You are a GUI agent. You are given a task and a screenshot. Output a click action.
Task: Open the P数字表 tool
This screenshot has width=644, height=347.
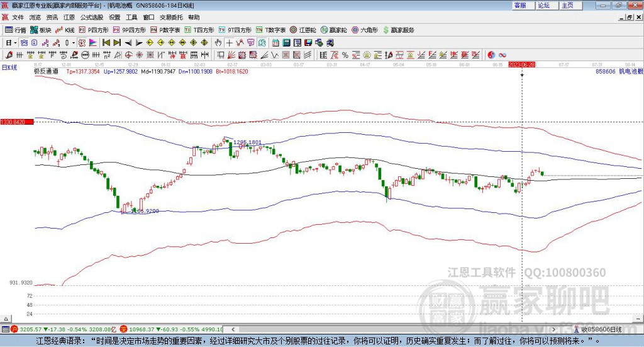coord(165,30)
